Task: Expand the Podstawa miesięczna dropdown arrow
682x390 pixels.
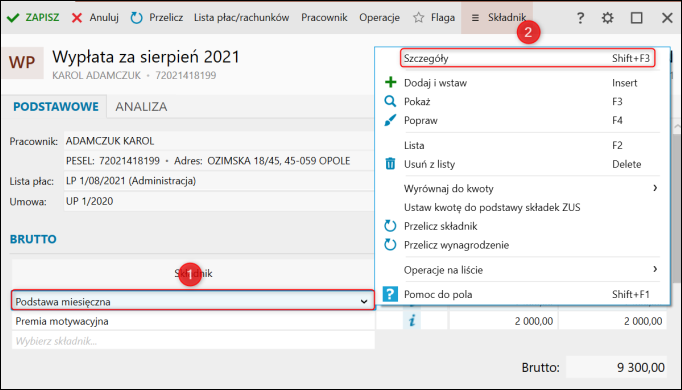Action: click(x=364, y=301)
